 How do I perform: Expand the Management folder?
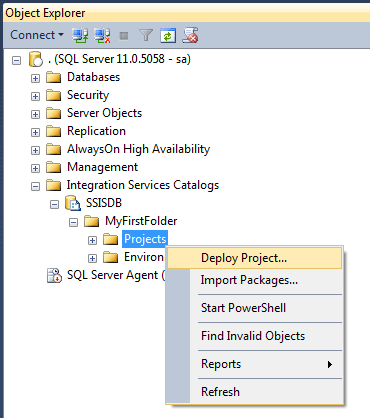tap(35, 168)
